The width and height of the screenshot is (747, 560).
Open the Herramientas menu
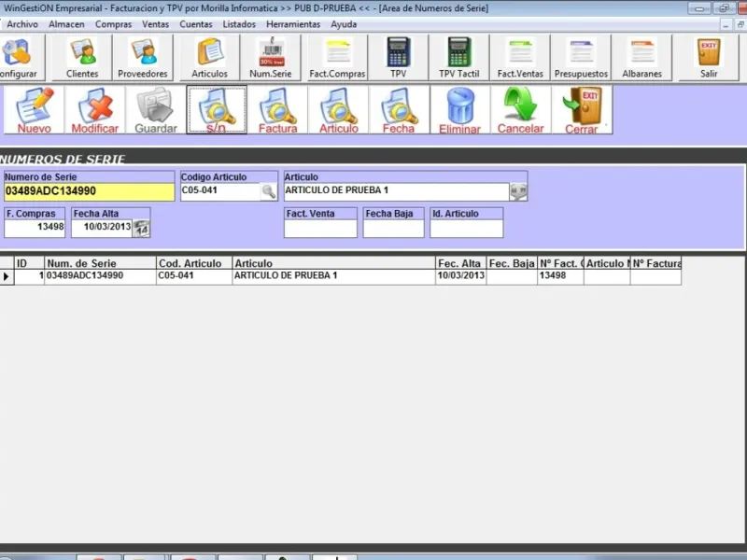click(x=293, y=24)
